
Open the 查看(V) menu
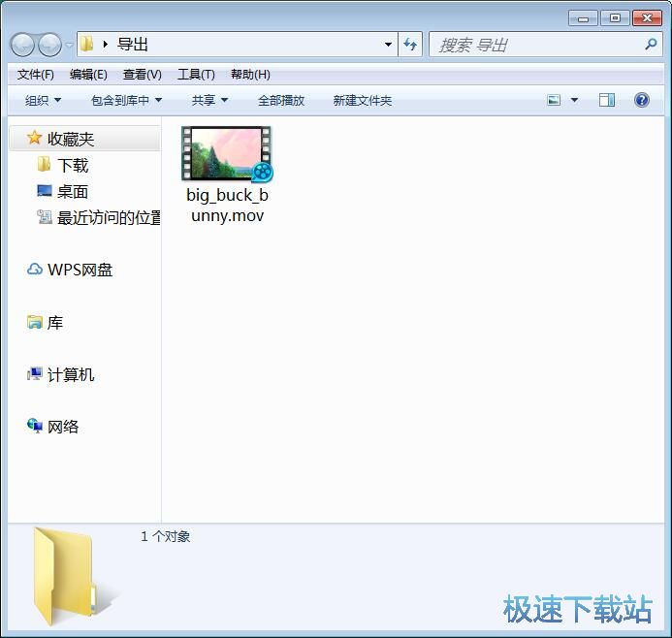142,75
